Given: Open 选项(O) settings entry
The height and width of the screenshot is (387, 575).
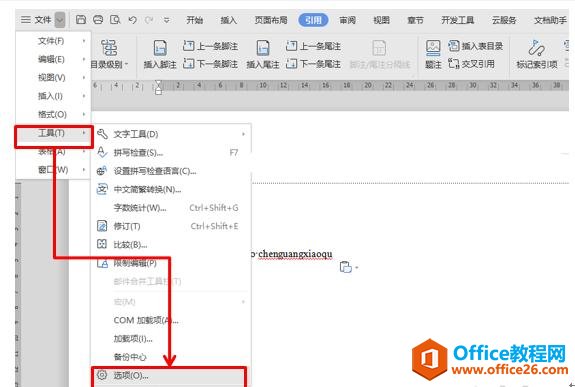Looking at the screenshot, I should click(x=169, y=376).
